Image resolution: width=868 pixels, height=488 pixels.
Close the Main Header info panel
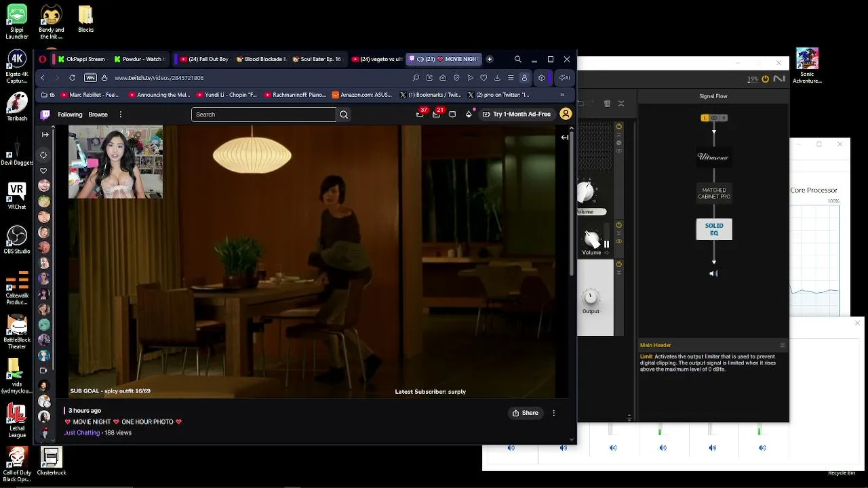coord(782,345)
